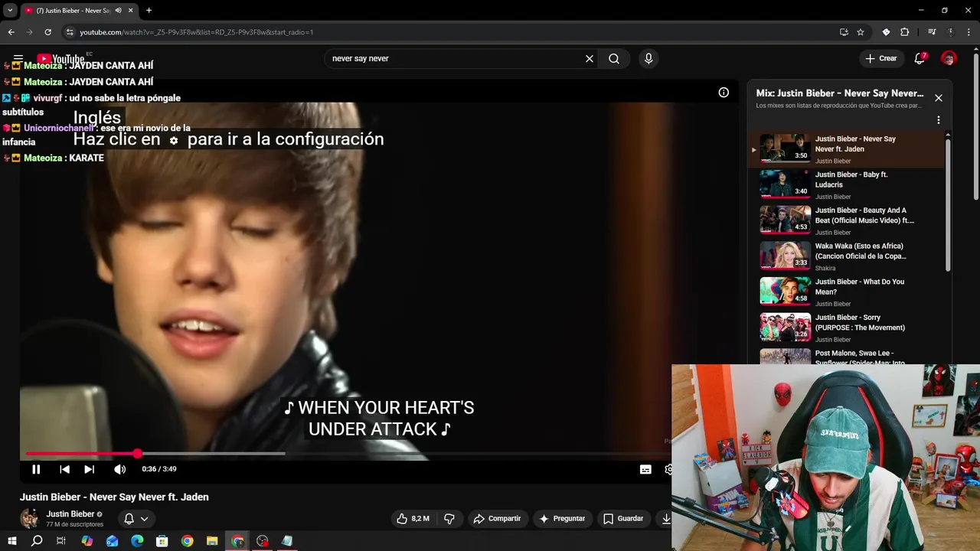The image size is (980, 551).
Task: Reload the page
Action: 47,32
